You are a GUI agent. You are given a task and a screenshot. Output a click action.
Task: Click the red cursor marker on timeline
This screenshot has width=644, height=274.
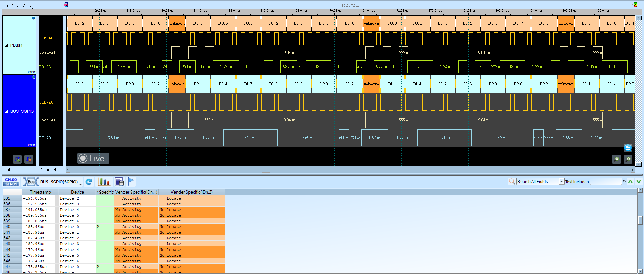(66, 5)
